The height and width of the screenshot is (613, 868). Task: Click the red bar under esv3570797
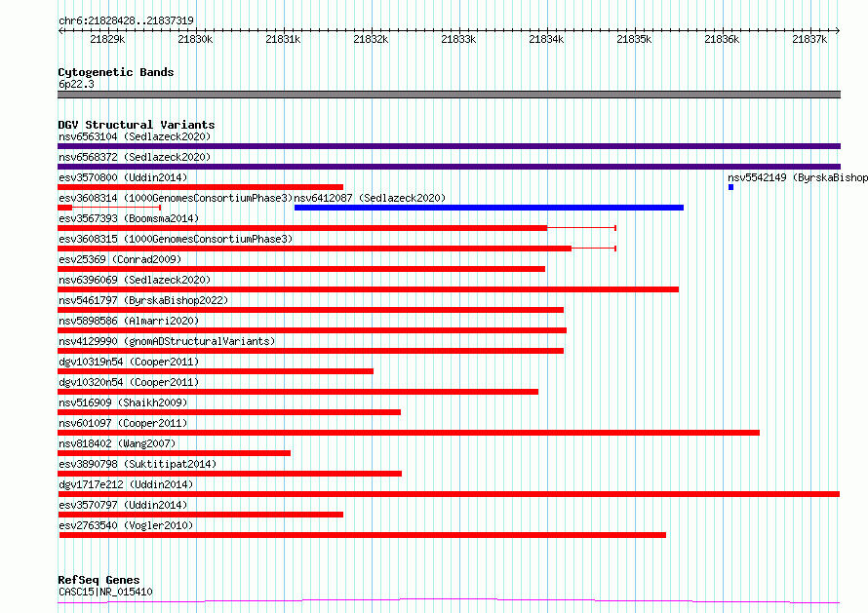point(200,515)
